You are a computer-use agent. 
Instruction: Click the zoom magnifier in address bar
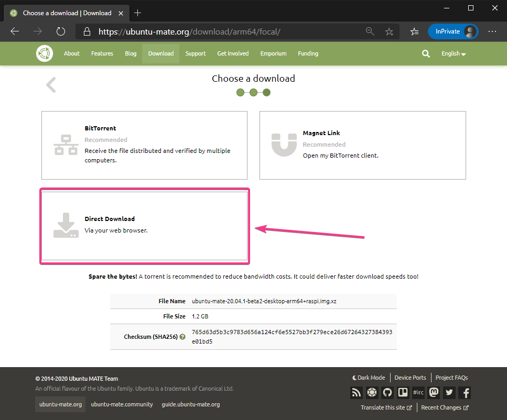[x=370, y=31]
